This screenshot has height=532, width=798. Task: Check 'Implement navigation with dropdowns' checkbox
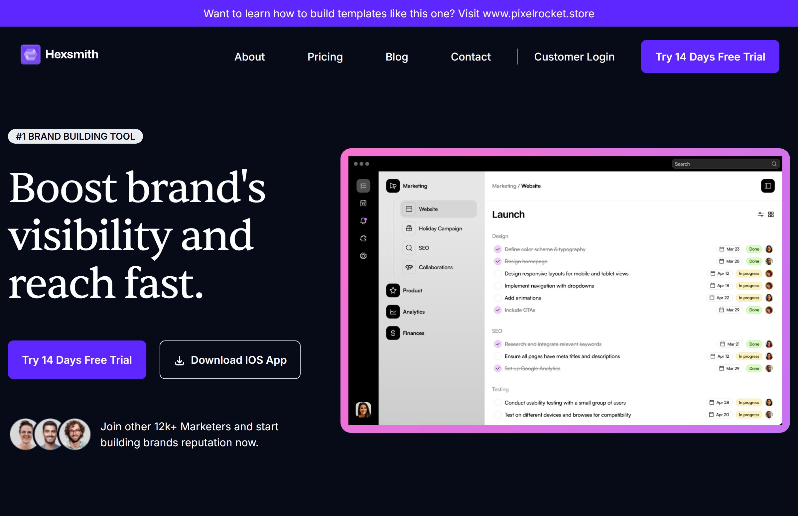(497, 286)
